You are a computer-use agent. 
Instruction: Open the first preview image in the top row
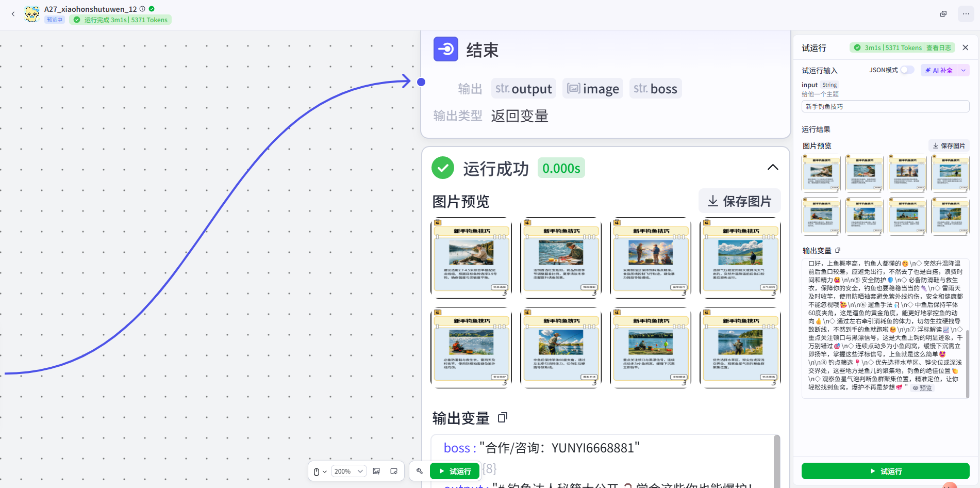(x=471, y=258)
